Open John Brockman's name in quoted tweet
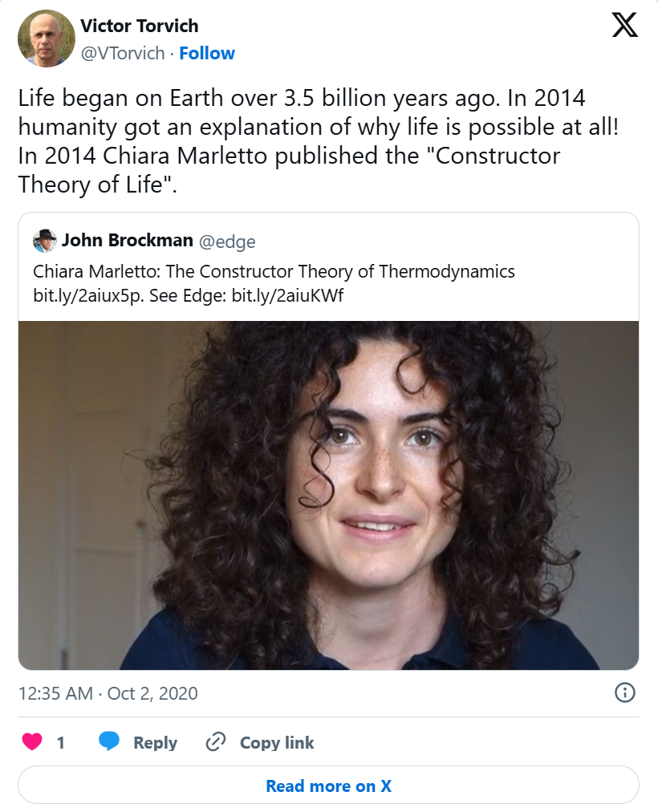 click(128, 240)
